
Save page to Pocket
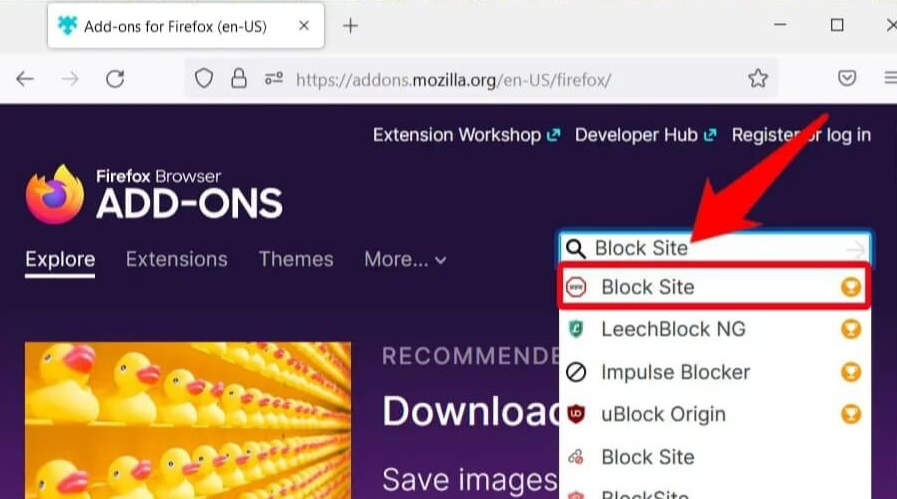point(847,78)
